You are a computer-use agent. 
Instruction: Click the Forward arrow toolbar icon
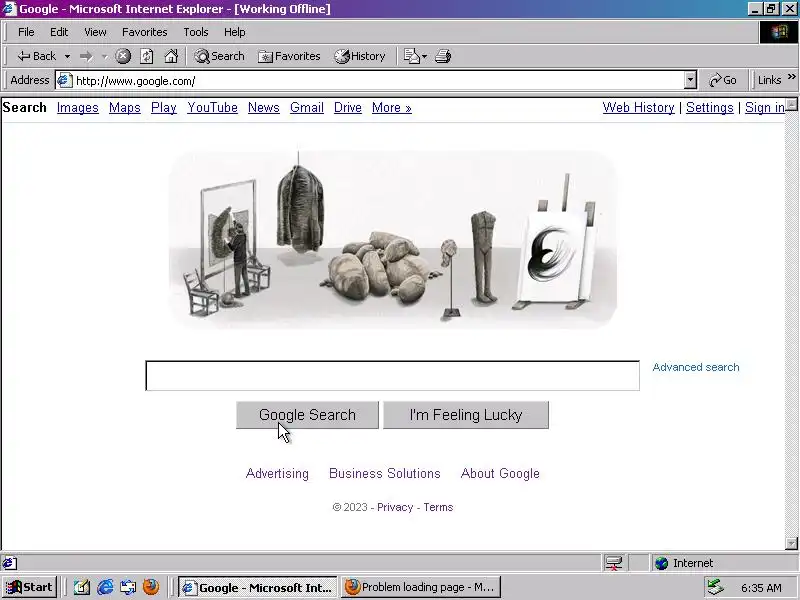(x=86, y=57)
